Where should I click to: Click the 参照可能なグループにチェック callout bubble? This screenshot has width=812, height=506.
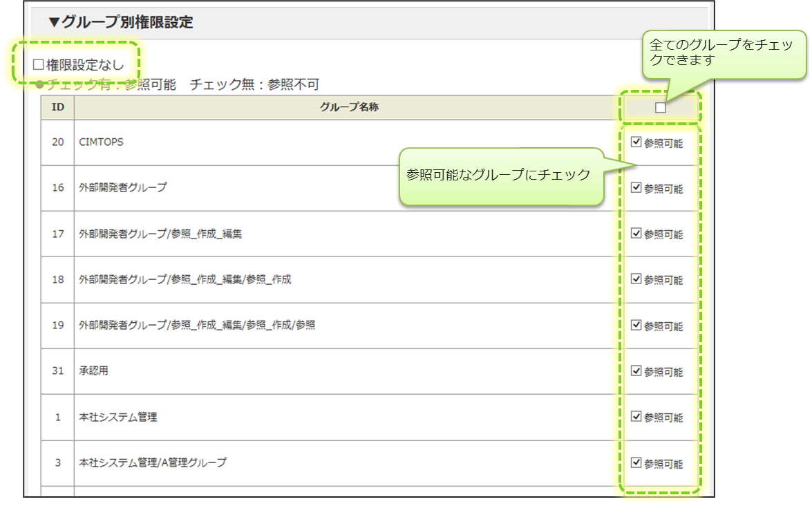click(x=498, y=176)
